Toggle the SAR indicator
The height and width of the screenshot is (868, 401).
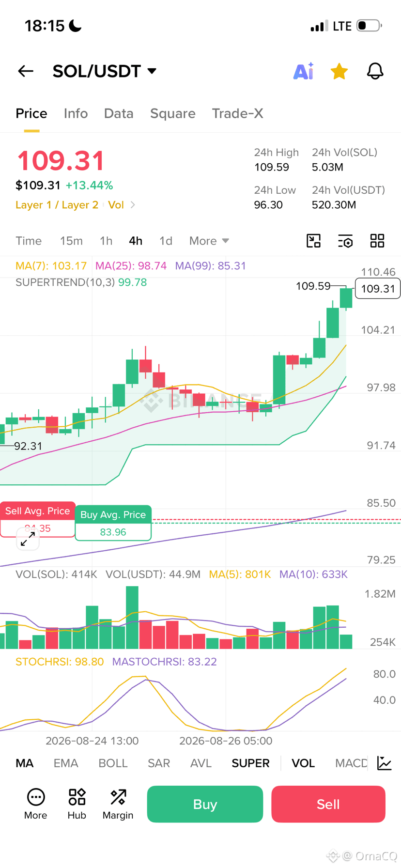click(159, 763)
